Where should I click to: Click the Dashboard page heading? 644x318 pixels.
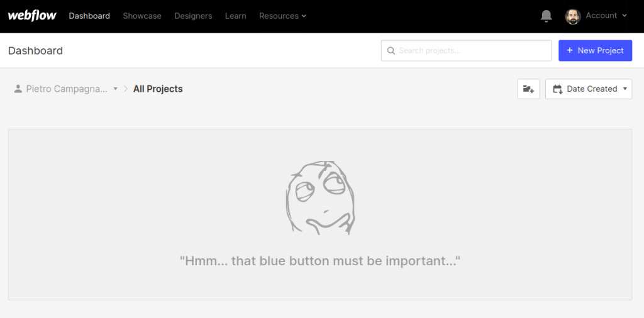(x=35, y=50)
